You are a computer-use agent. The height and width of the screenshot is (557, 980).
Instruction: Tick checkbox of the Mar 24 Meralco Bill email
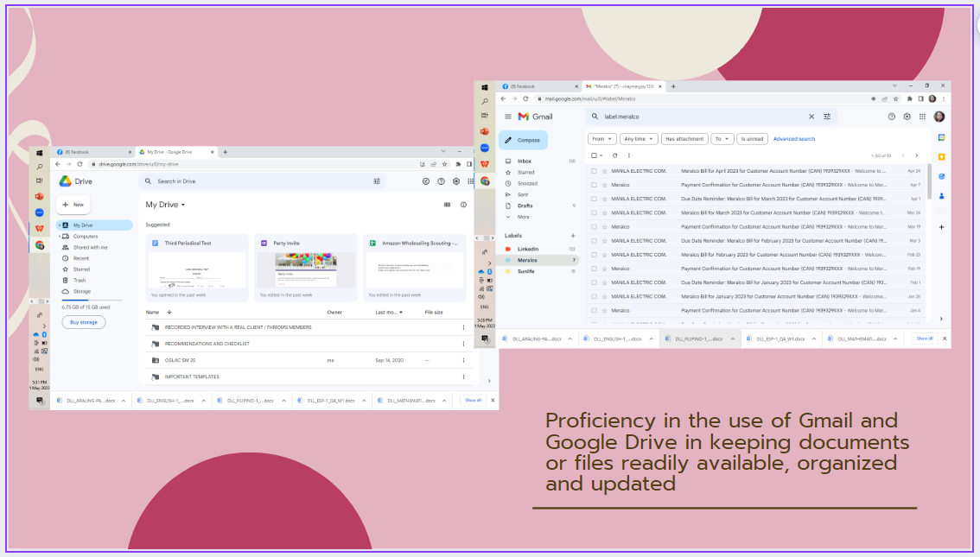point(594,213)
